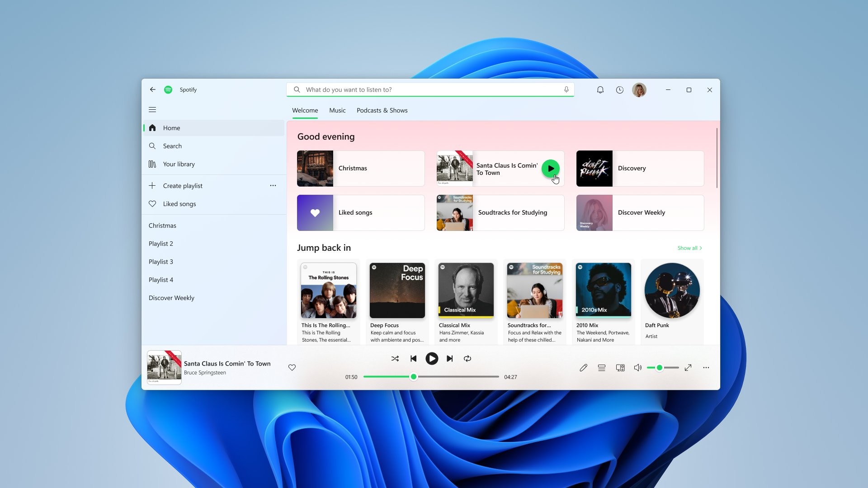Screen dimensions: 868x488
Task: Open the listening history clock icon
Action: tap(619, 90)
